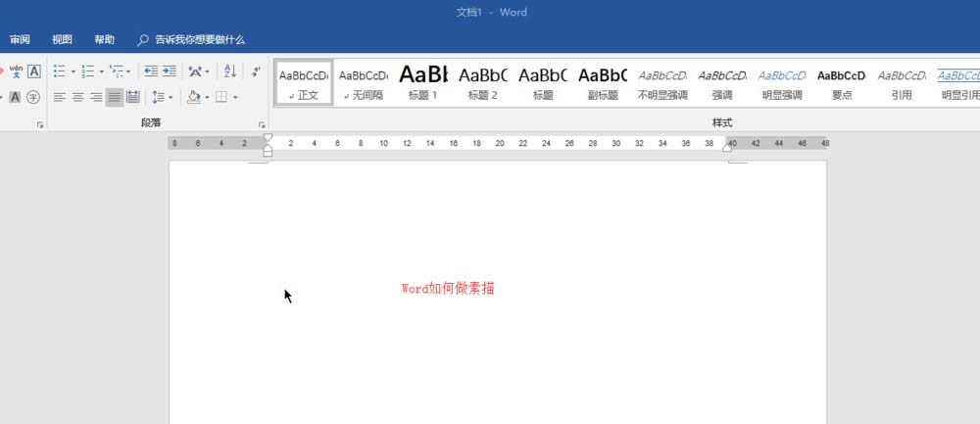Open the 视图 ribbon tab
This screenshot has width=980, height=424.
point(62,39)
